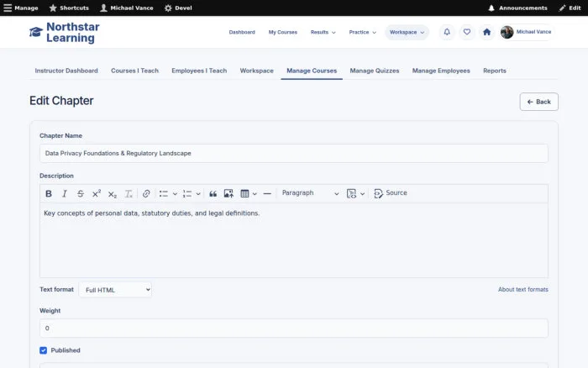Open About text formats link
This screenshot has width=588, height=368.
(522, 290)
